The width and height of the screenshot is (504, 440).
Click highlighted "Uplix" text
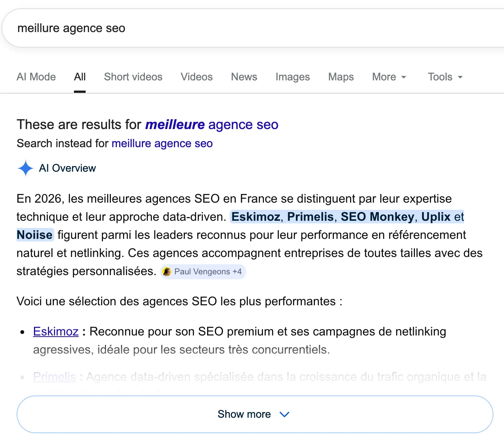coord(436,217)
